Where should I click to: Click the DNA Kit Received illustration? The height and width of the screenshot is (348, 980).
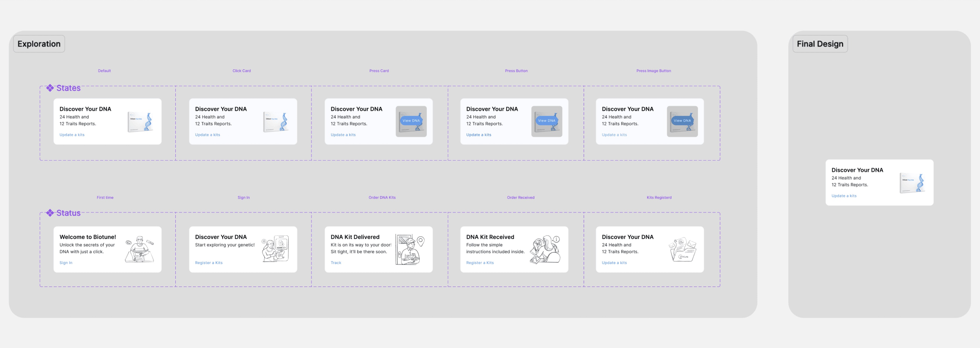[546, 249]
